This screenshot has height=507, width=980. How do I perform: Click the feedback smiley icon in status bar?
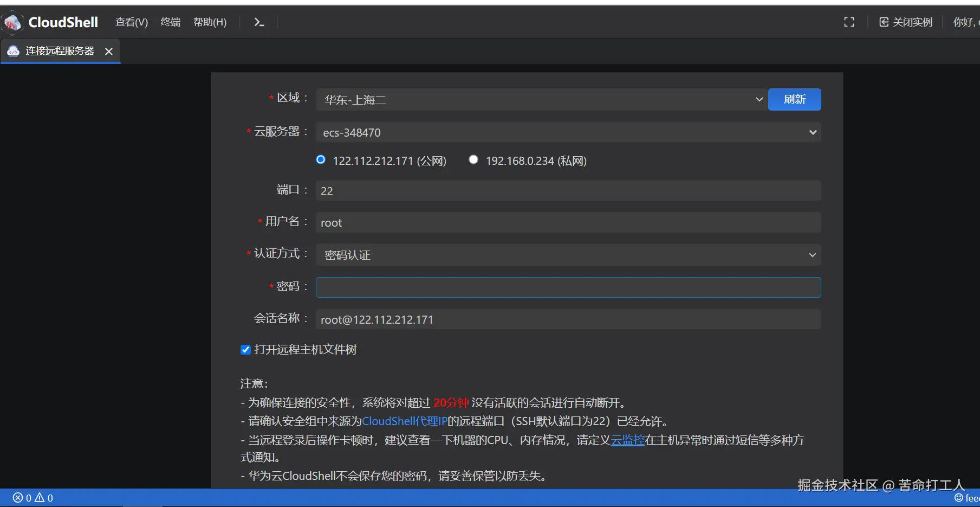point(958,497)
